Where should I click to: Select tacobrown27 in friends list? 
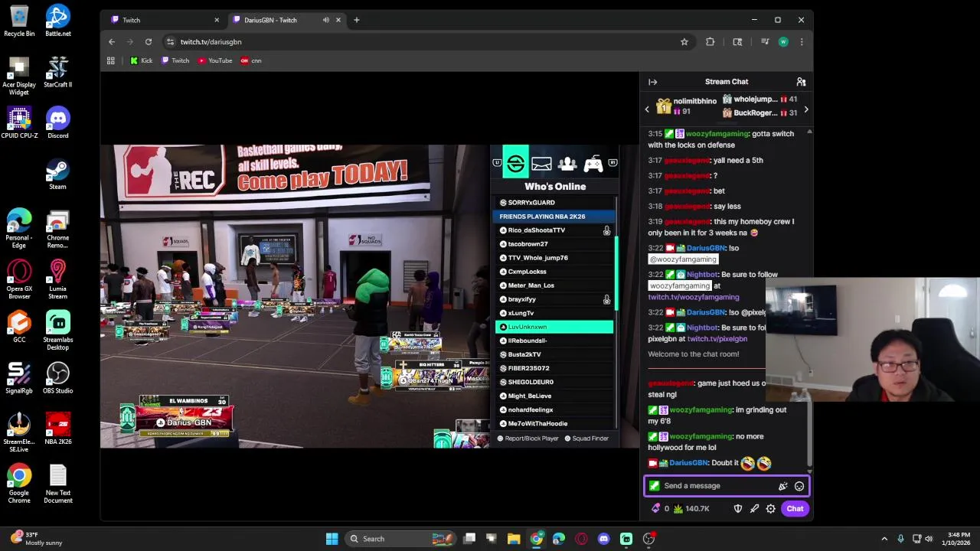pyautogui.click(x=555, y=244)
